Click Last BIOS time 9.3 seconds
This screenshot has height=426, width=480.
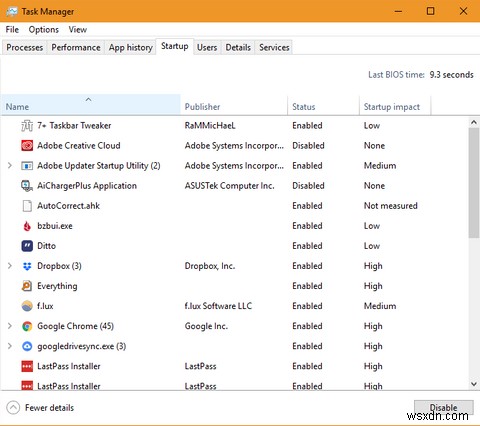[x=421, y=75]
